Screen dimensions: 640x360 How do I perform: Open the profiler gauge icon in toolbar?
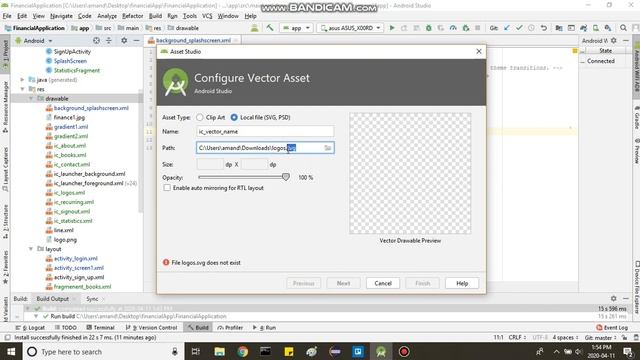pyautogui.click(x=453, y=28)
